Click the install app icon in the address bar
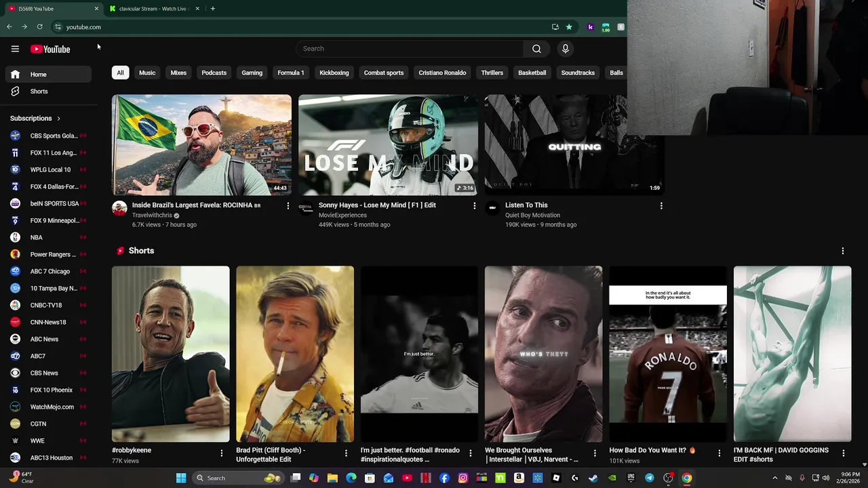 (x=555, y=27)
